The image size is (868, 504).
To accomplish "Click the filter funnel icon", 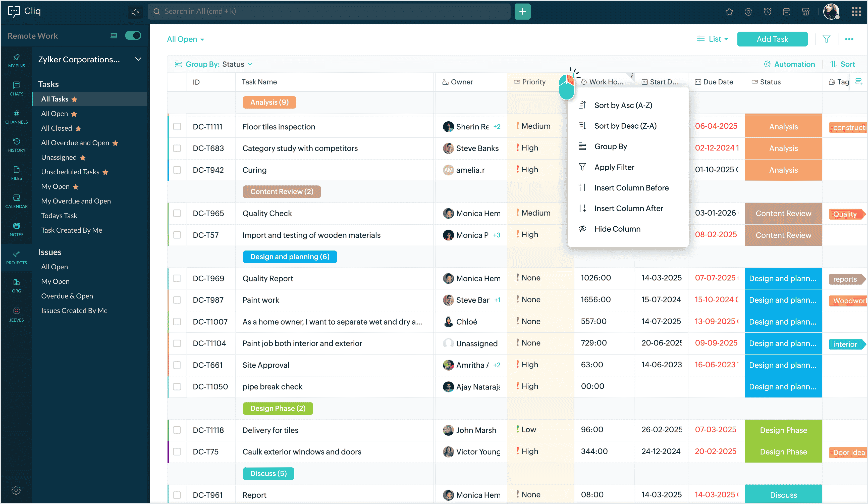I will click(x=826, y=39).
